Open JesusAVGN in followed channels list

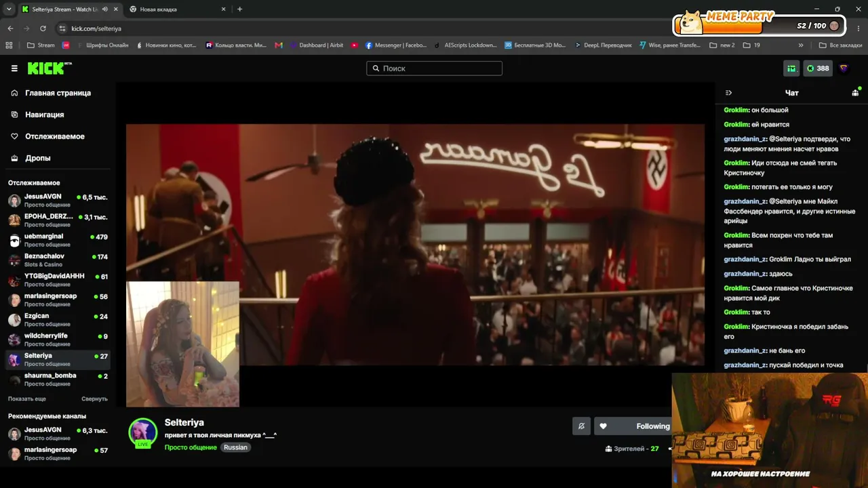[x=58, y=201]
